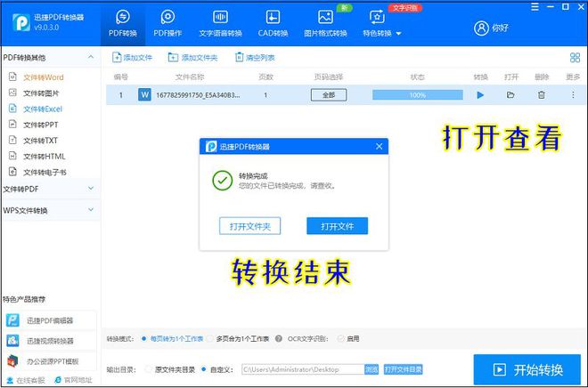The image size is (588, 388).
Task: Switch to grid view layout icon
Action: 575,58
